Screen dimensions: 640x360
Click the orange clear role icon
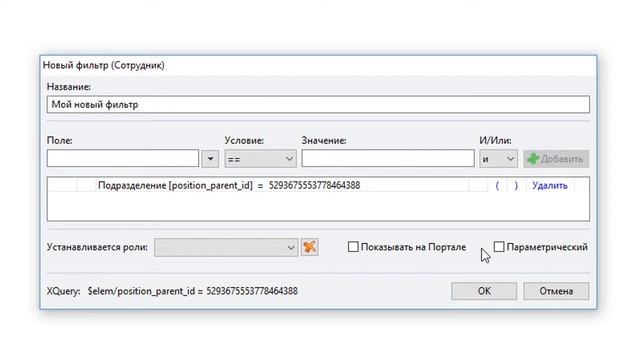tap(309, 247)
